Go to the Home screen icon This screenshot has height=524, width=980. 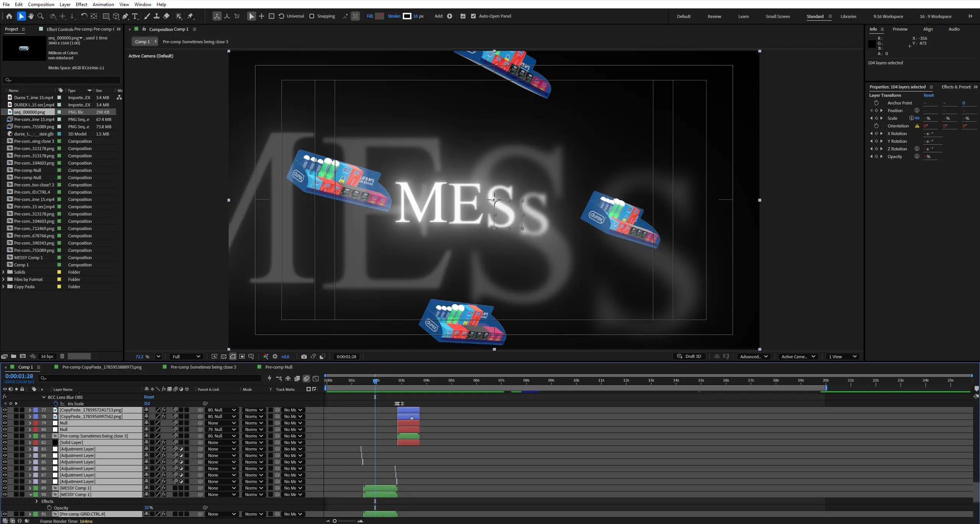9,16
